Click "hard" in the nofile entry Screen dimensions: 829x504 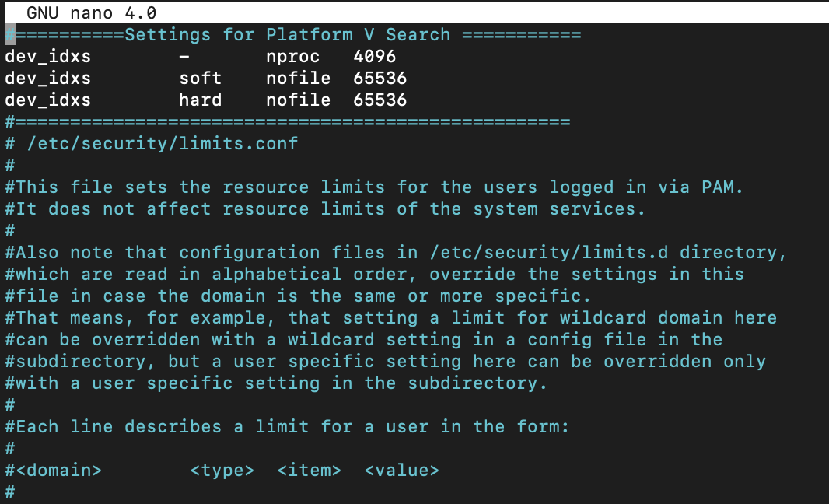tap(200, 100)
